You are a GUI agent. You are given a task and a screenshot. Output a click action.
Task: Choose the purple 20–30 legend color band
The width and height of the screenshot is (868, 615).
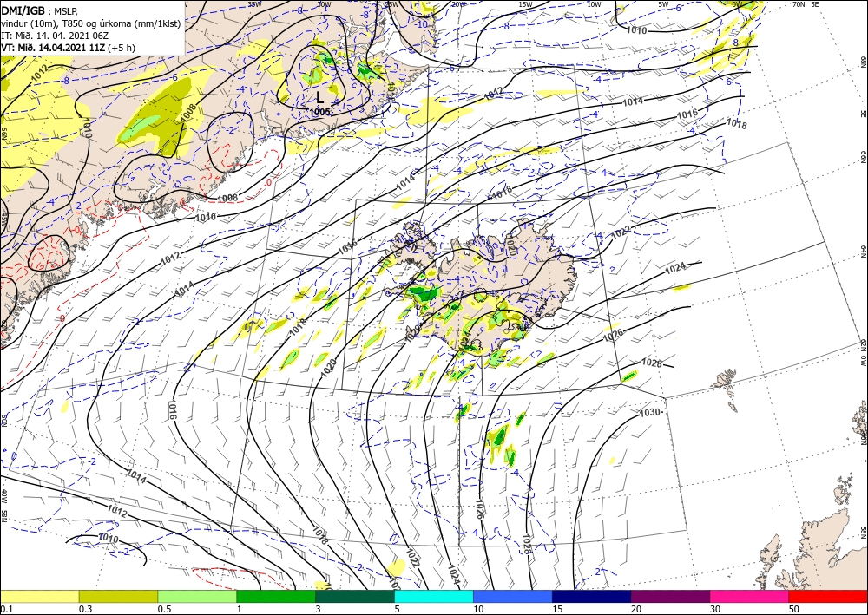pyautogui.click(x=670, y=596)
